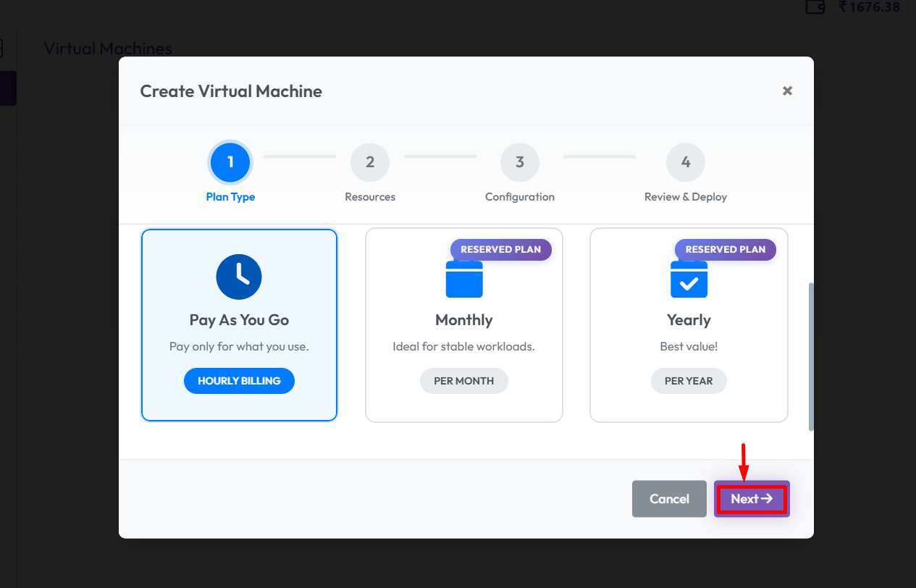Viewport: 916px width, 588px height.
Task: Click the PER YEAR badge
Action: pyautogui.click(x=689, y=381)
